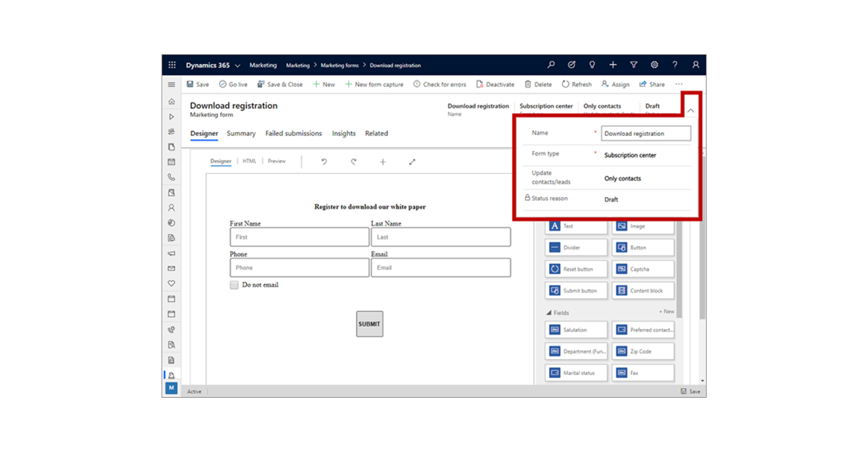Select the Submit button element tile
Viewport: 868px width, 452px height.
click(x=576, y=291)
